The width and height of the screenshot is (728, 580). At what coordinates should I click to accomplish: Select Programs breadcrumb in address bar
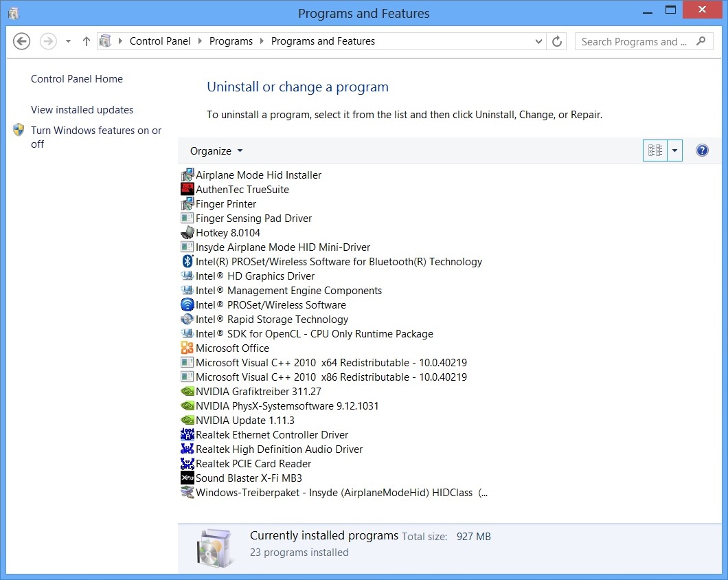pyautogui.click(x=231, y=41)
